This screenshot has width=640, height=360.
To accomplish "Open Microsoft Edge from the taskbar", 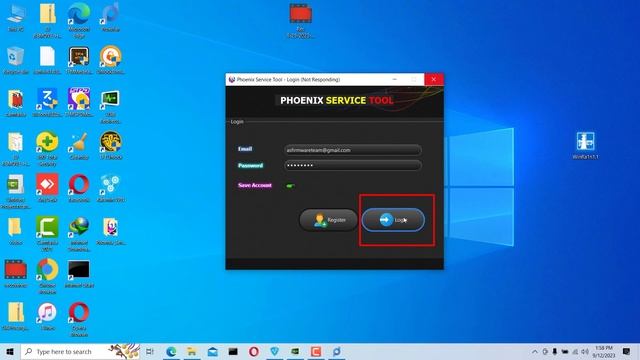I will [171, 351].
